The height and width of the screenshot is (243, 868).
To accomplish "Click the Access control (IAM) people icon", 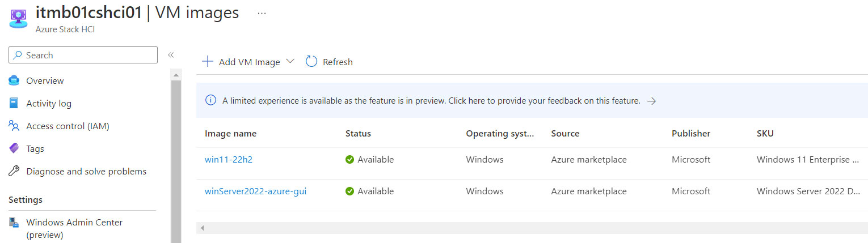I will pyautogui.click(x=14, y=126).
